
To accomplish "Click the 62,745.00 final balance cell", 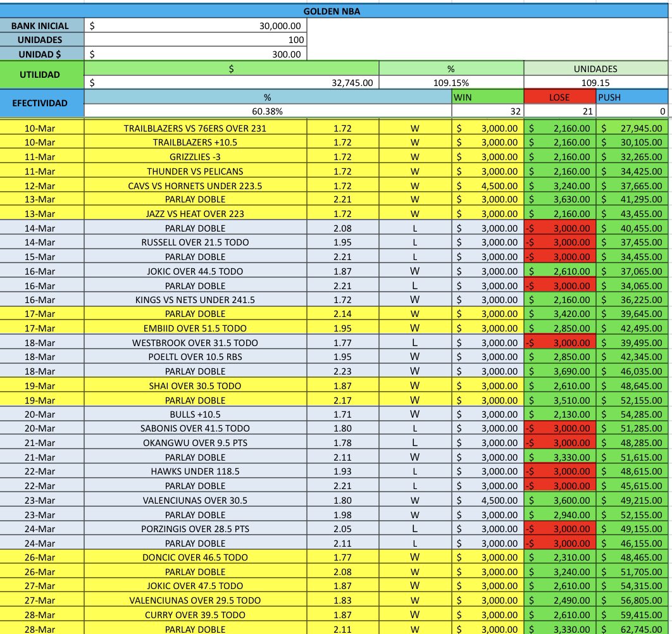I will click(x=632, y=629).
